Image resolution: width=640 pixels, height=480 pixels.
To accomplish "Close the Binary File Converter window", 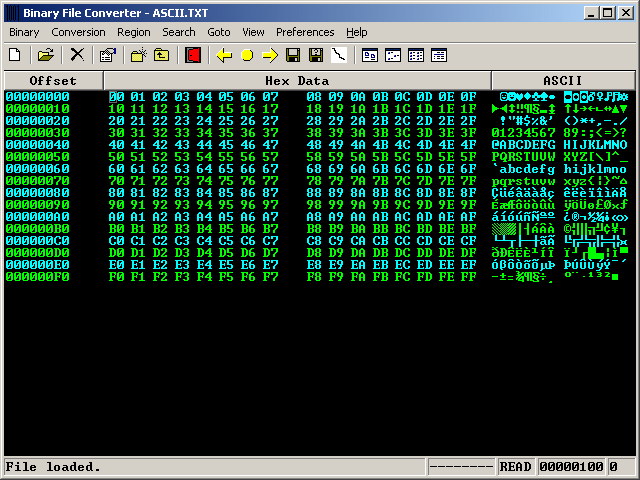I will (626, 13).
